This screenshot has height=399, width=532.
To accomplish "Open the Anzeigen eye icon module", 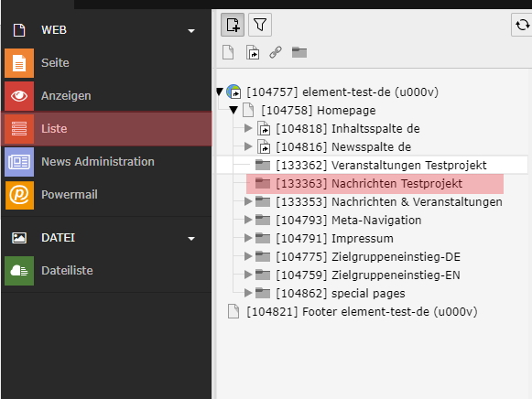I will click(x=19, y=96).
